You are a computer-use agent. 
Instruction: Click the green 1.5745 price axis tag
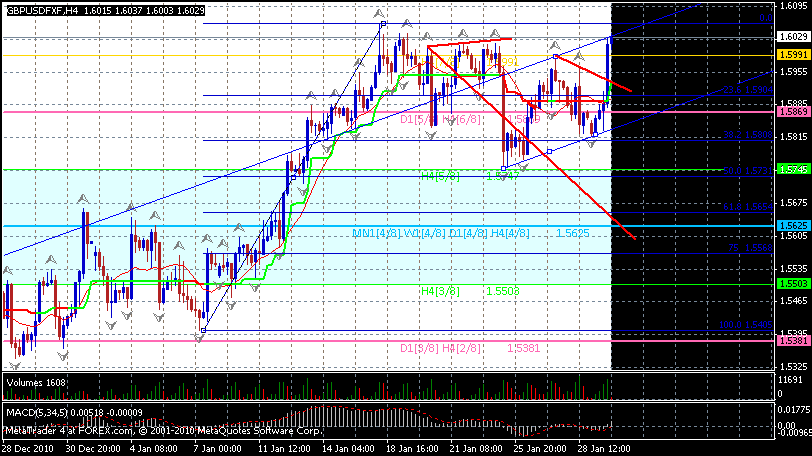(793, 169)
